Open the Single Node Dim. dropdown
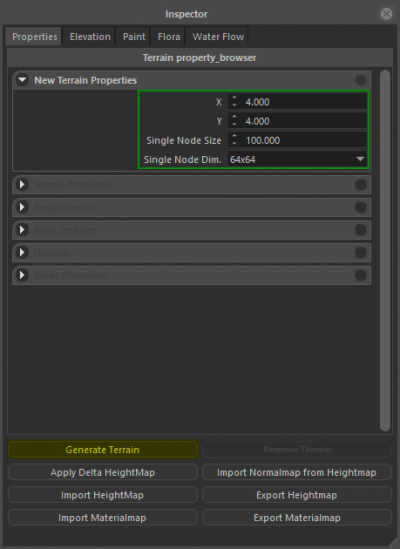Screen dimensions: 400x549 pos(297,160)
